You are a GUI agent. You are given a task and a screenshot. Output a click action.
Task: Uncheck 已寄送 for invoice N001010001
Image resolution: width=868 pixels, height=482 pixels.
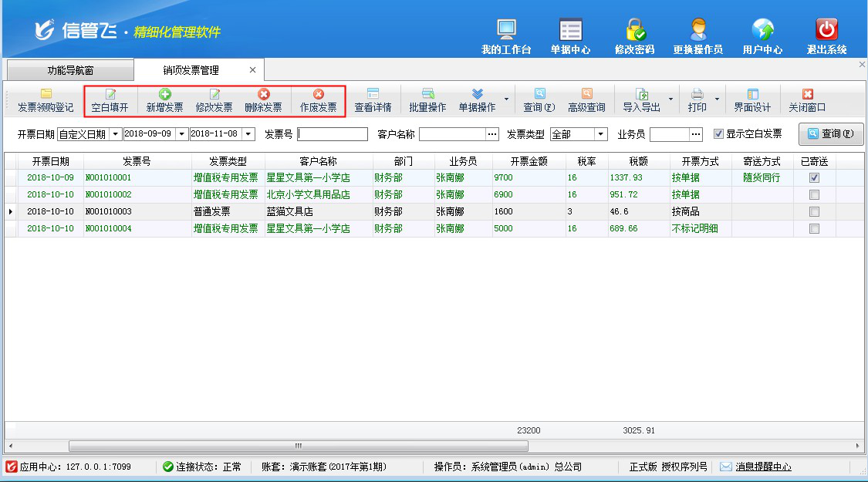[x=814, y=177]
